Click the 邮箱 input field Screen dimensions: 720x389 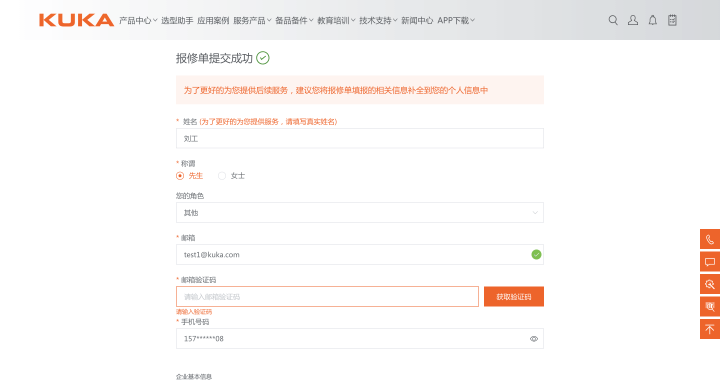point(360,254)
